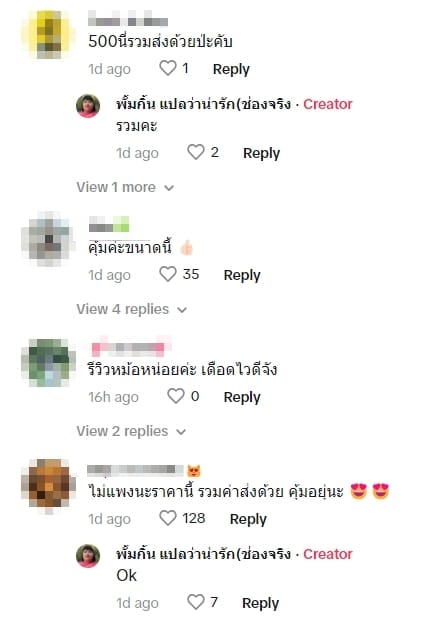The height and width of the screenshot is (619, 436).
Task: Expand View 2 replies
Action: click(131, 431)
